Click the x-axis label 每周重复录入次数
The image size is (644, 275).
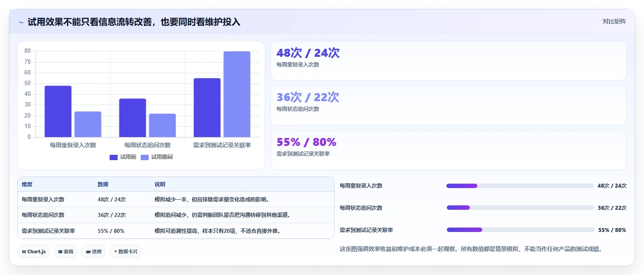[73, 145]
